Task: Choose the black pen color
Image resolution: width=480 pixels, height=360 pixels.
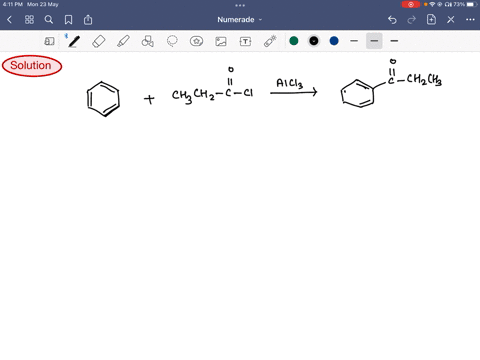Action: coord(314,41)
